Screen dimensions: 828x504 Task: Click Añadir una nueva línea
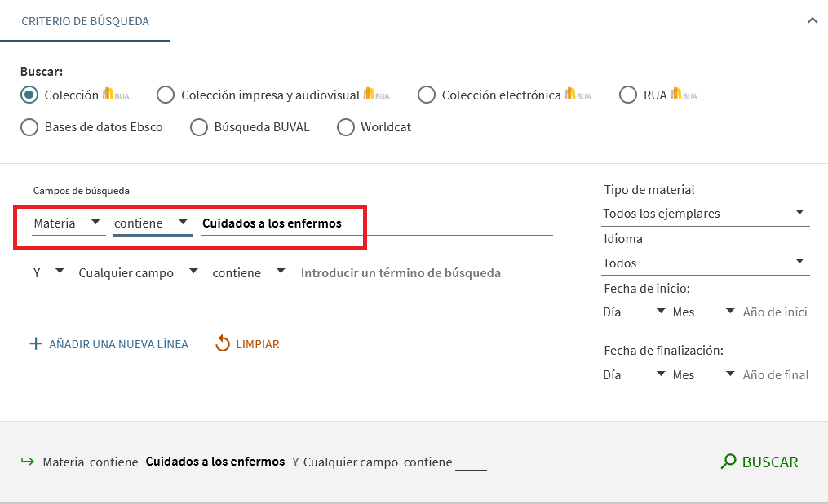pos(118,344)
